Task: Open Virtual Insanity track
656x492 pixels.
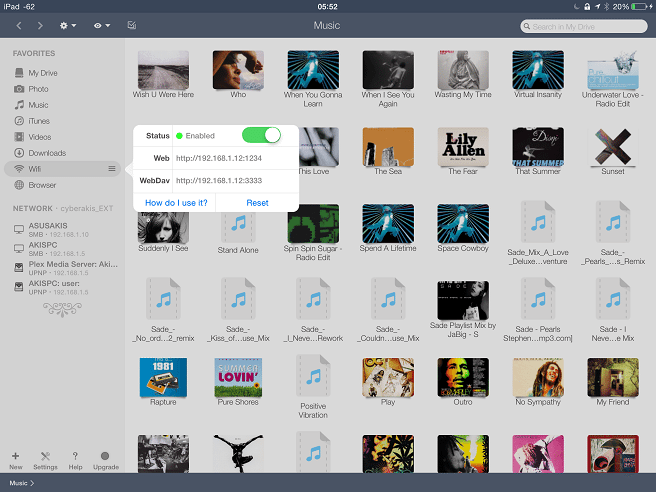Action: click(x=538, y=74)
